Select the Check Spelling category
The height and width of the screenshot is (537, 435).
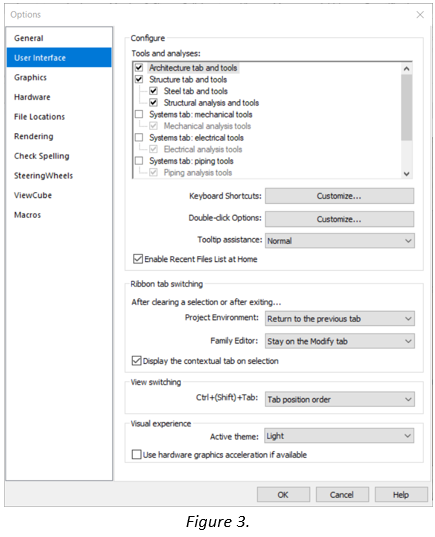pos(59,156)
